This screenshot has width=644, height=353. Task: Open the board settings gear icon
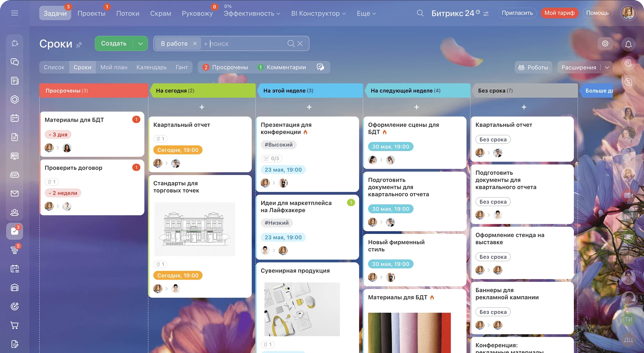point(605,43)
